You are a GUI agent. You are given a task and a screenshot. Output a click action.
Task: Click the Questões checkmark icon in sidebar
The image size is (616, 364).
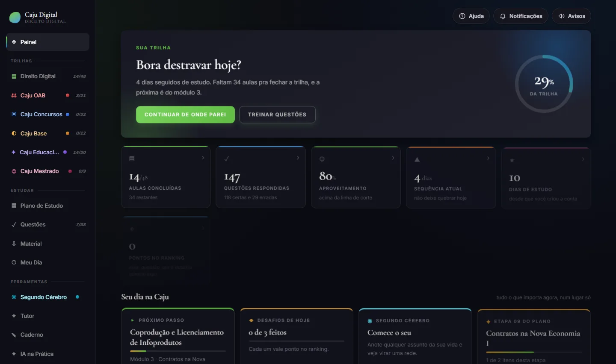click(14, 225)
